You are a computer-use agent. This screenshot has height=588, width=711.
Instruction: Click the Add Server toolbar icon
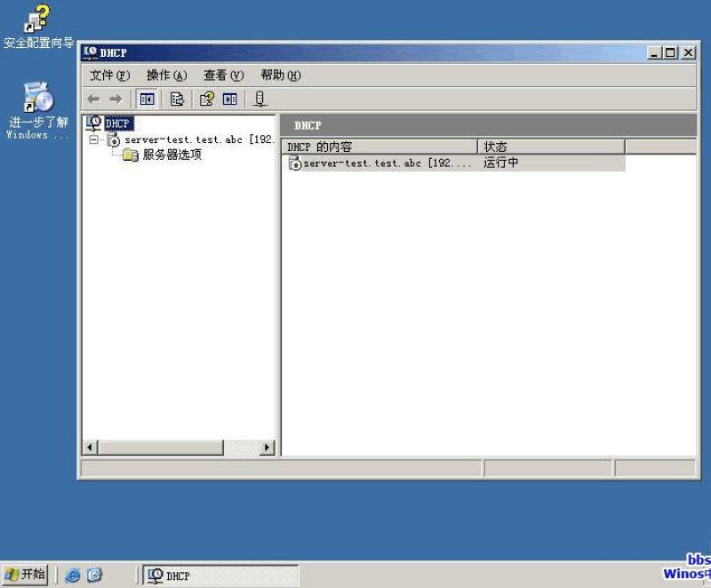(260, 99)
